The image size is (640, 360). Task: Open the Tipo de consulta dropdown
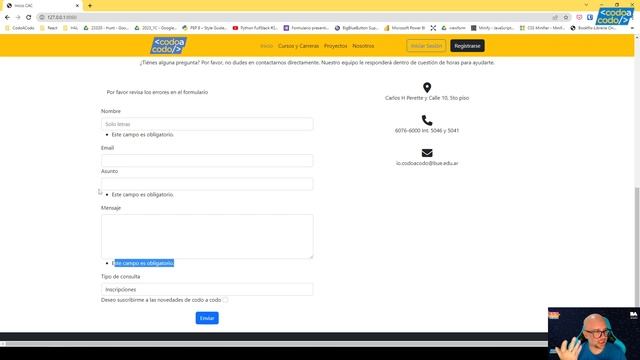click(x=207, y=289)
